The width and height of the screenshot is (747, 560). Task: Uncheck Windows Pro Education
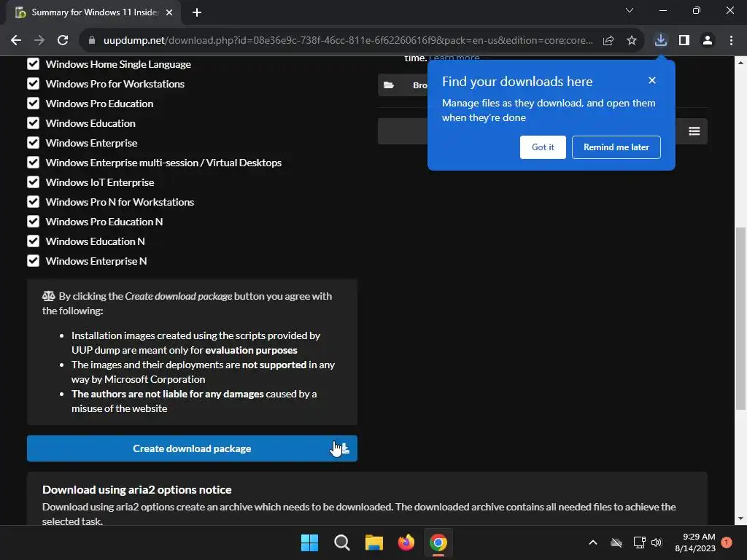[x=33, y=104]
